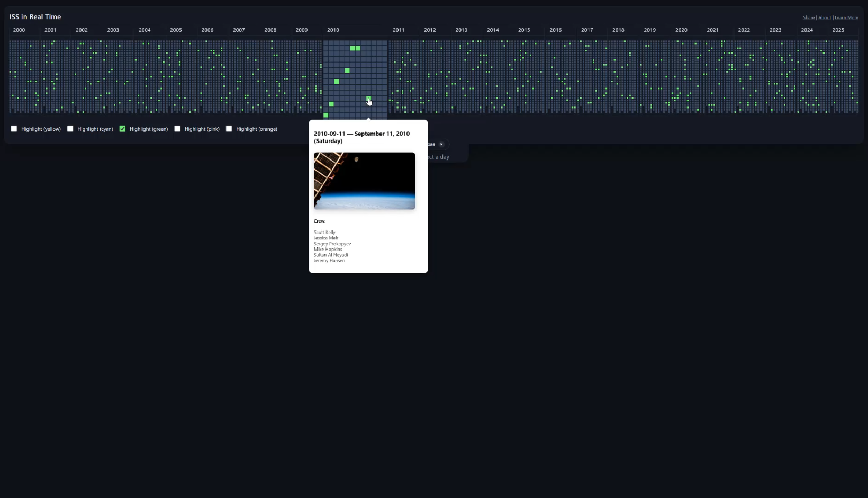The image size is (868, 498).
Task: Select the year 2007 label
Action: coord(239,30)
